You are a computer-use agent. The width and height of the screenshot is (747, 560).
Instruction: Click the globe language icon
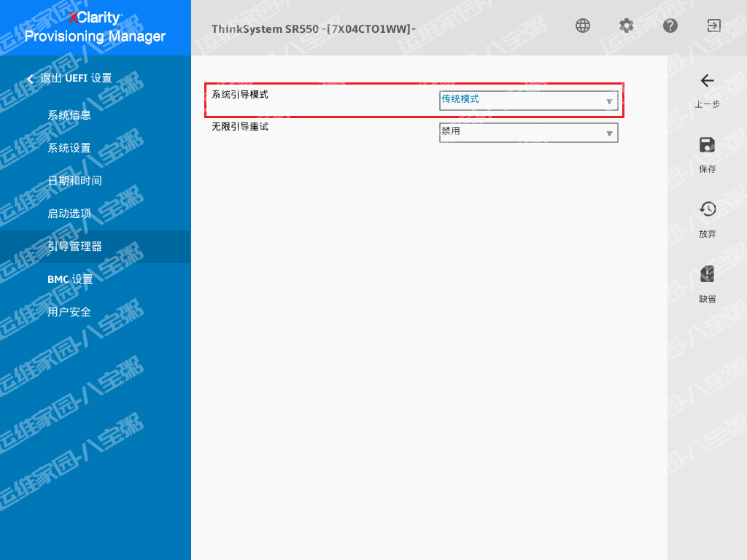coord(583,26)
